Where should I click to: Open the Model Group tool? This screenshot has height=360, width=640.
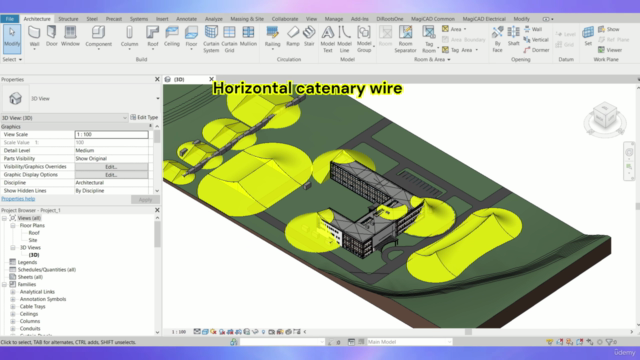pyautogui.click(x=364, y=39)
